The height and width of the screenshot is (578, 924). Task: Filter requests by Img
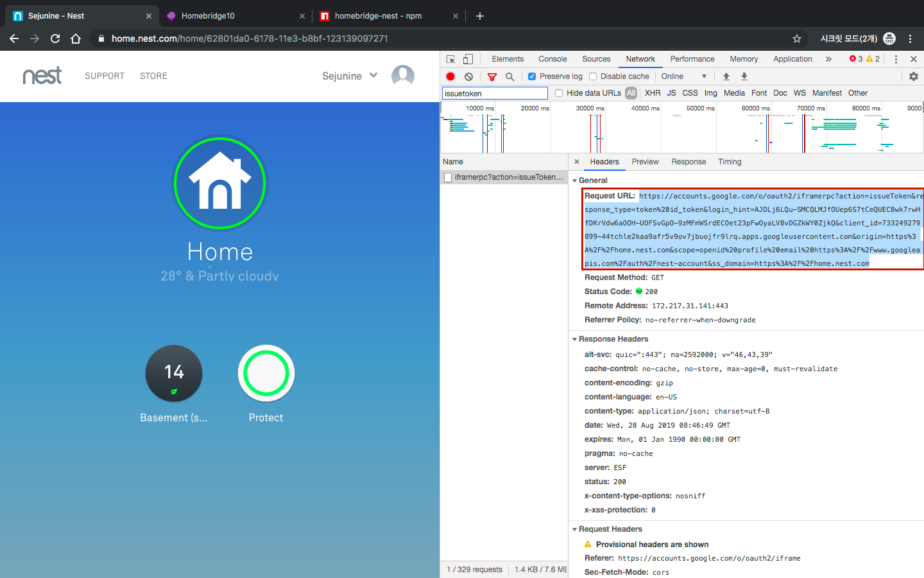(710, 93)
